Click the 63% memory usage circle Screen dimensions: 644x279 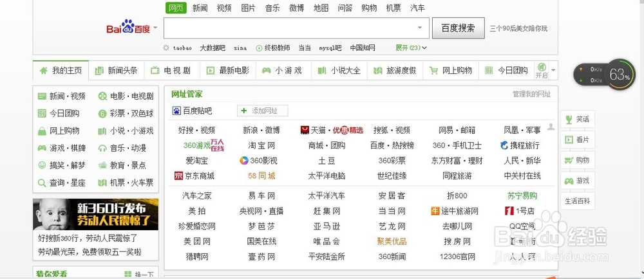point(620,75)
